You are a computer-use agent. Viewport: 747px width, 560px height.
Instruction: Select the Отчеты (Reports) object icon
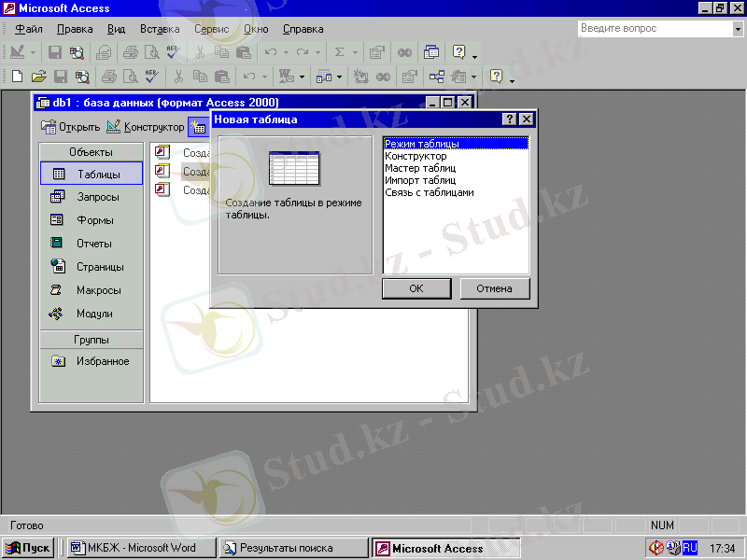[x=58, y=244]
